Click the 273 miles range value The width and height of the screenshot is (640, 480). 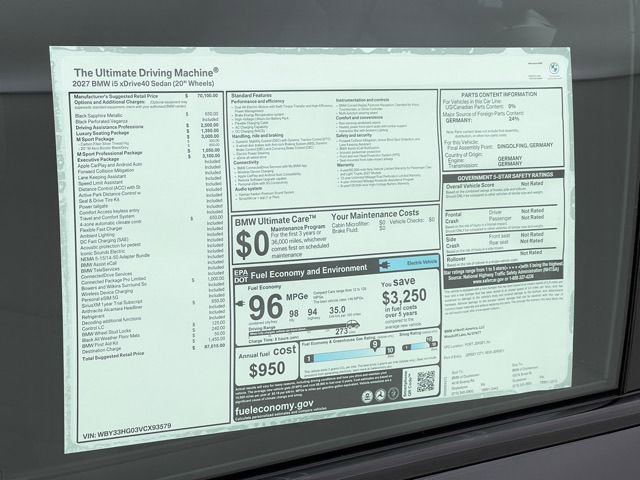pos(342,331)
